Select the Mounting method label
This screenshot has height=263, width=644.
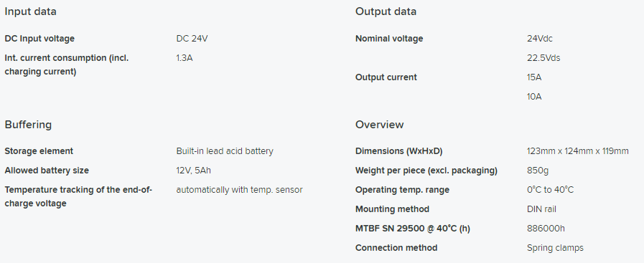coord(392,209)
